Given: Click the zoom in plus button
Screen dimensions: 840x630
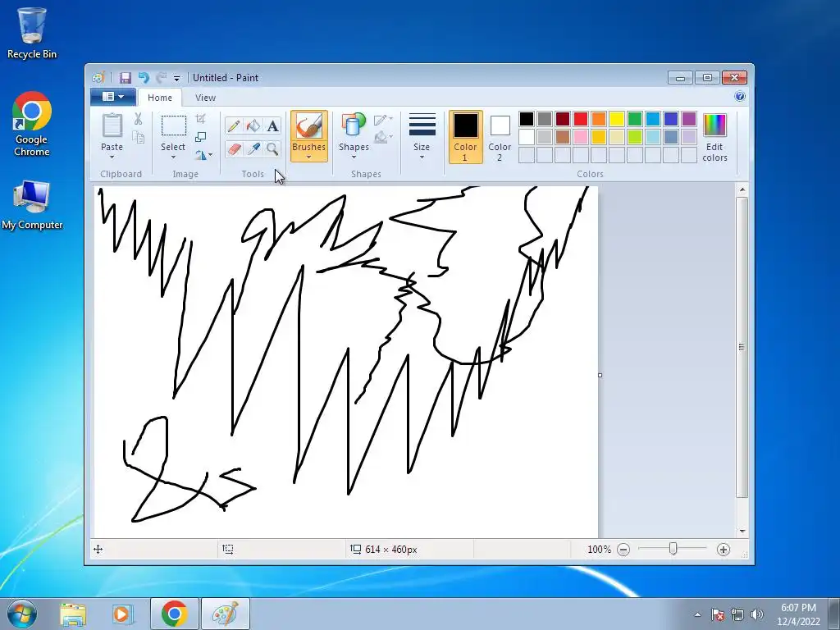Looking at the screenshot, I should coord(724,550).
